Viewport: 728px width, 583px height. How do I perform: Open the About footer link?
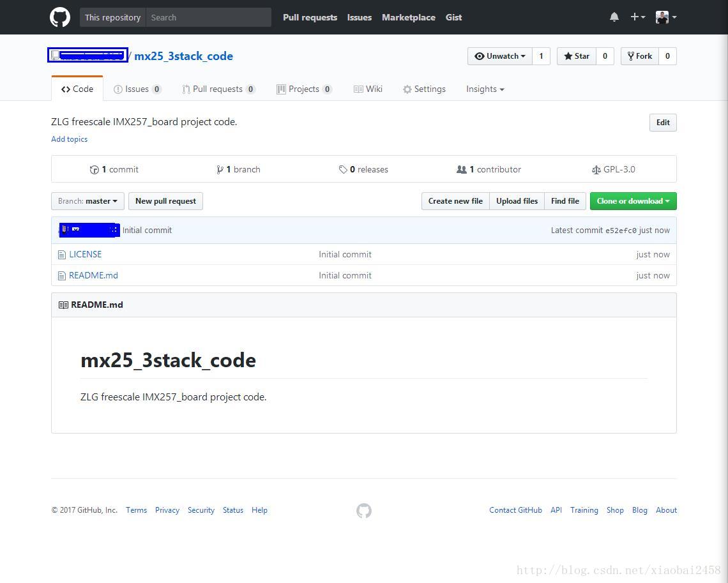(x=666, y=510)
